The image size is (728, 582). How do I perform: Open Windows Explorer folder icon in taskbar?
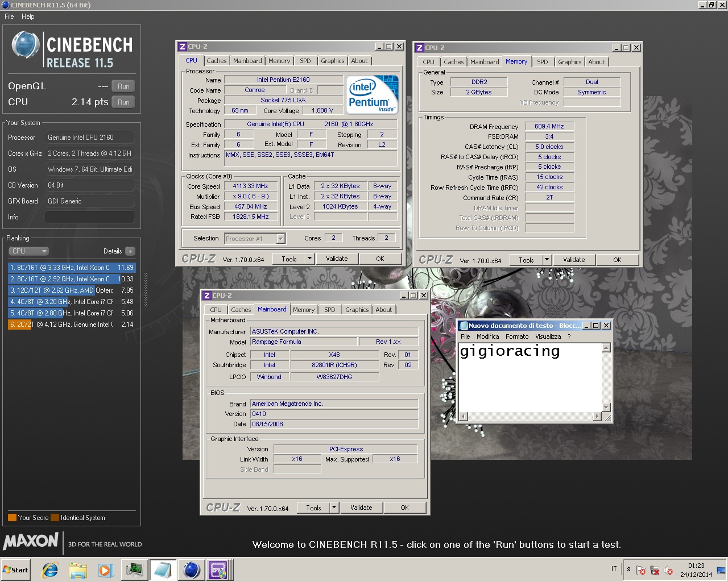[78, 570]
